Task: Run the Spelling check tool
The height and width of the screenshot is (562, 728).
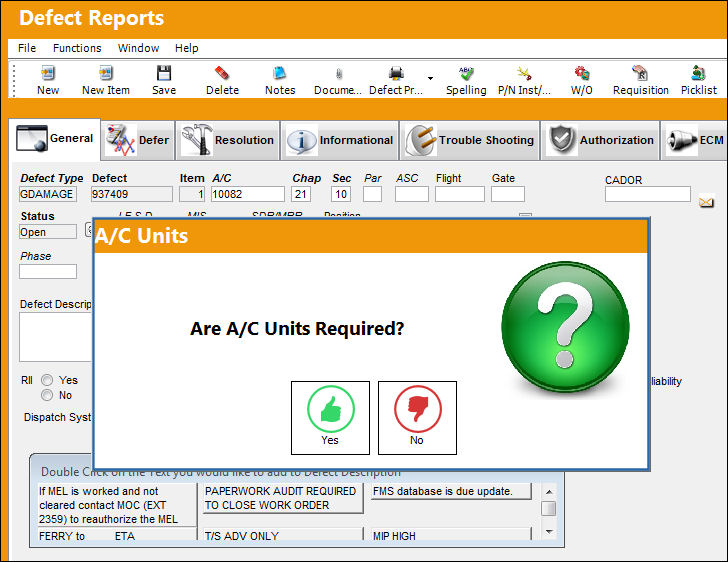Action: tap(466, 80)
